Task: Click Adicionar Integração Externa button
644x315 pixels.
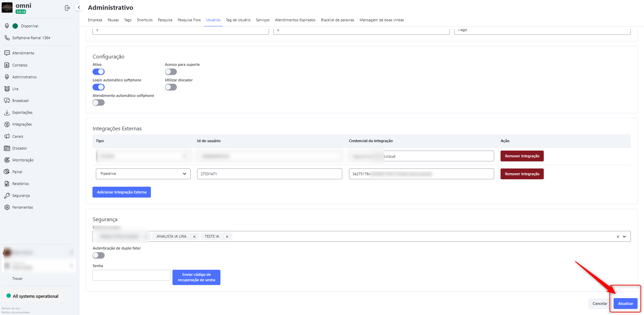Action: 122,192
